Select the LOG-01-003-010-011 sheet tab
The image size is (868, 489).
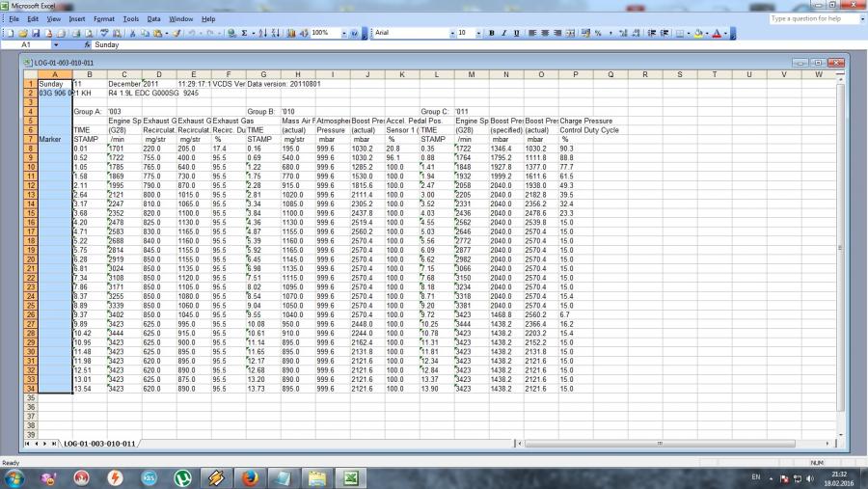(99, 443)
